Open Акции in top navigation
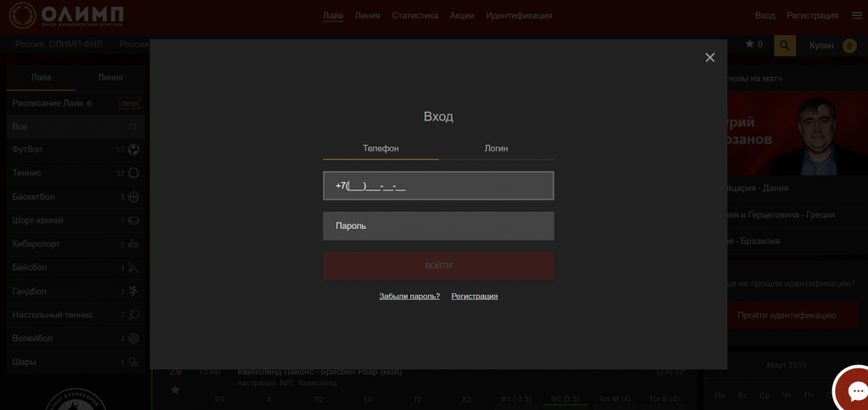 pos(462,15)
